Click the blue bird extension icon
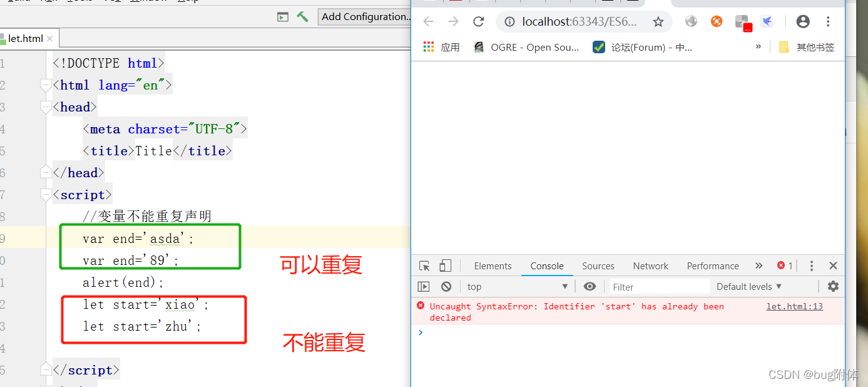The image size is (868, 387). pyautogui.click(x=767, y=21)
